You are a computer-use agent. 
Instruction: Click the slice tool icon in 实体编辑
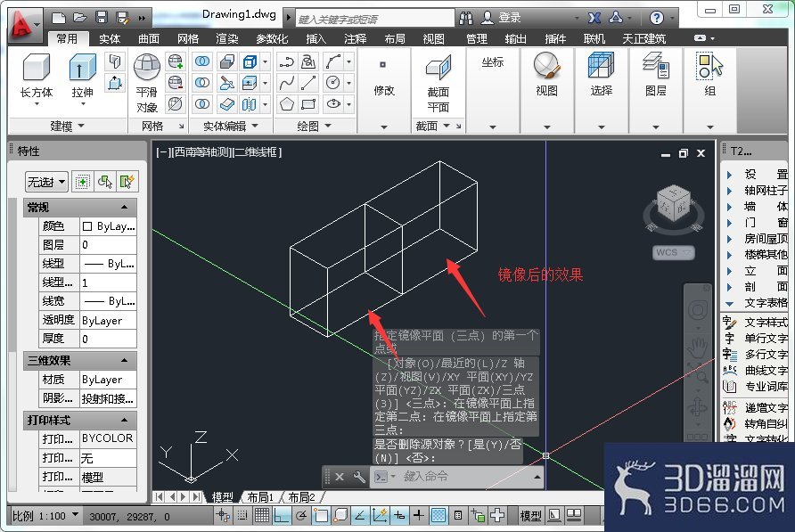coord(226,83)
